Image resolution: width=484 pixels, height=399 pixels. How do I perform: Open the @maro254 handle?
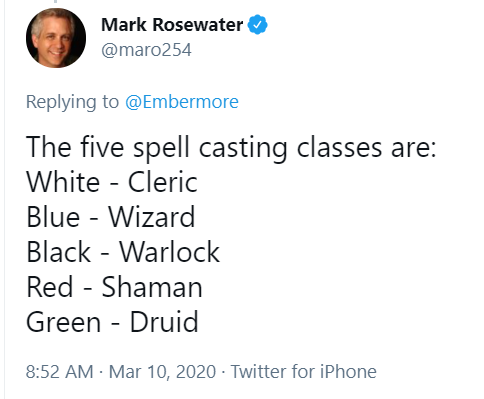point(146,50)
